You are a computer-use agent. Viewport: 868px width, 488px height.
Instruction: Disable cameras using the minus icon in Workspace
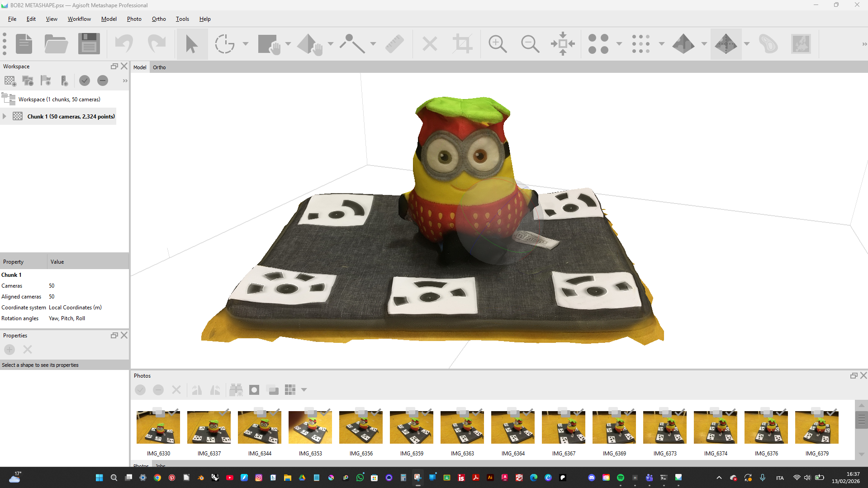102,81
